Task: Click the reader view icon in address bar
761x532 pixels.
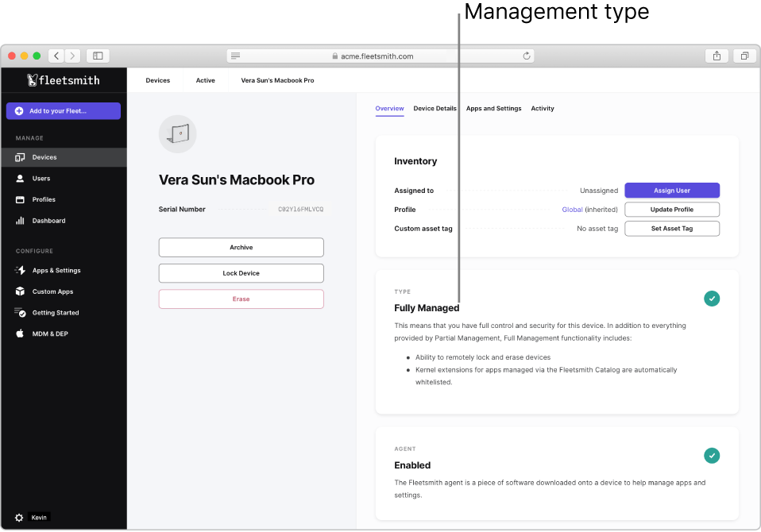Action: pyautogui.click(x=235, y=56)
